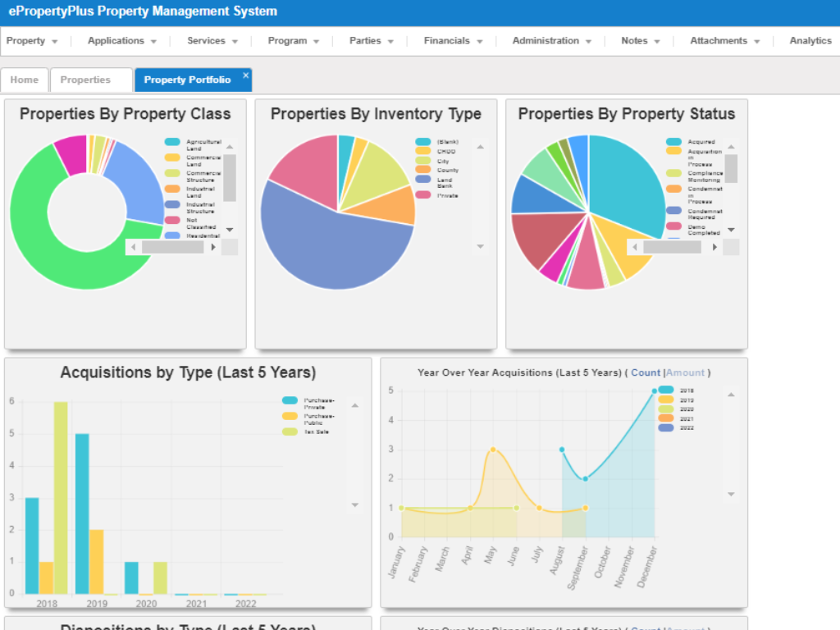The width and height of the screenshot is (840, 630).
Task: Close the Property Portfolio tab
Action: pyautogui.click(x=244, y=73)
